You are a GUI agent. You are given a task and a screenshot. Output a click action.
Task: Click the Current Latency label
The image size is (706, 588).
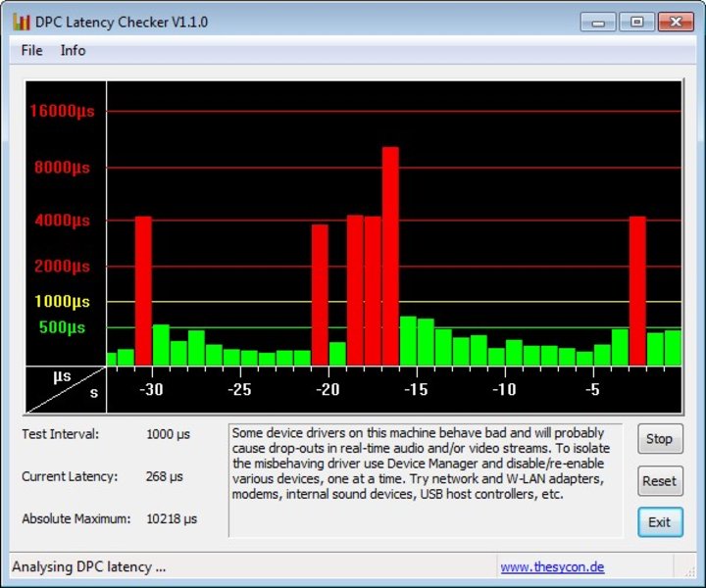coord(70,476)
